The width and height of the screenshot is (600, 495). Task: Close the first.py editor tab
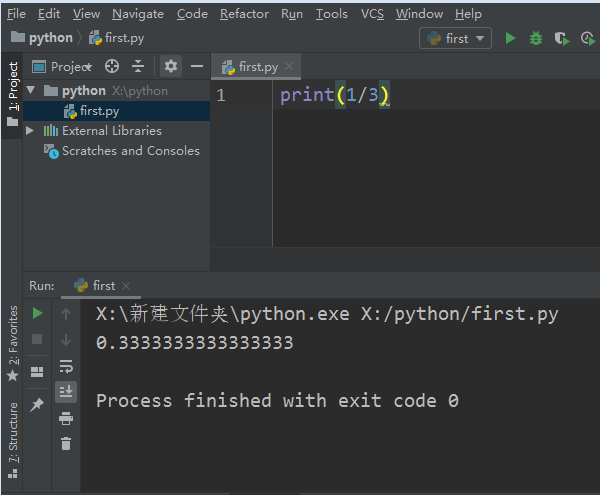pos(290,67)
